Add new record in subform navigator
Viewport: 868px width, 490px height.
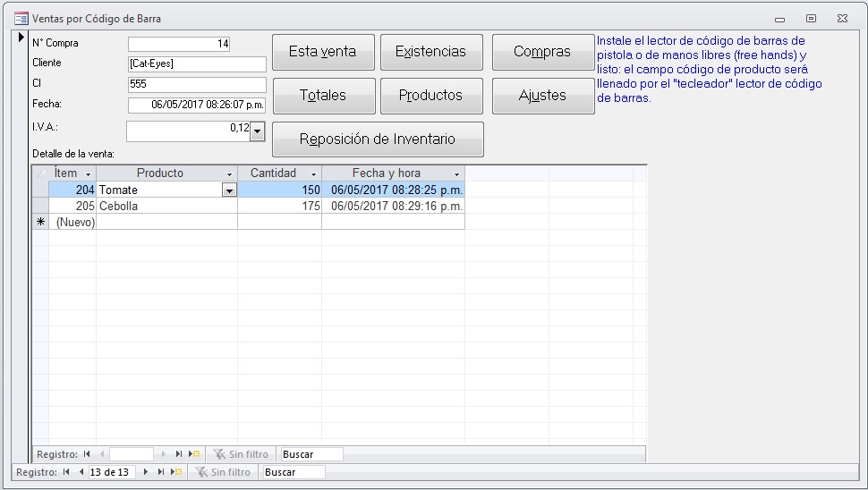[x=194, y=454]
